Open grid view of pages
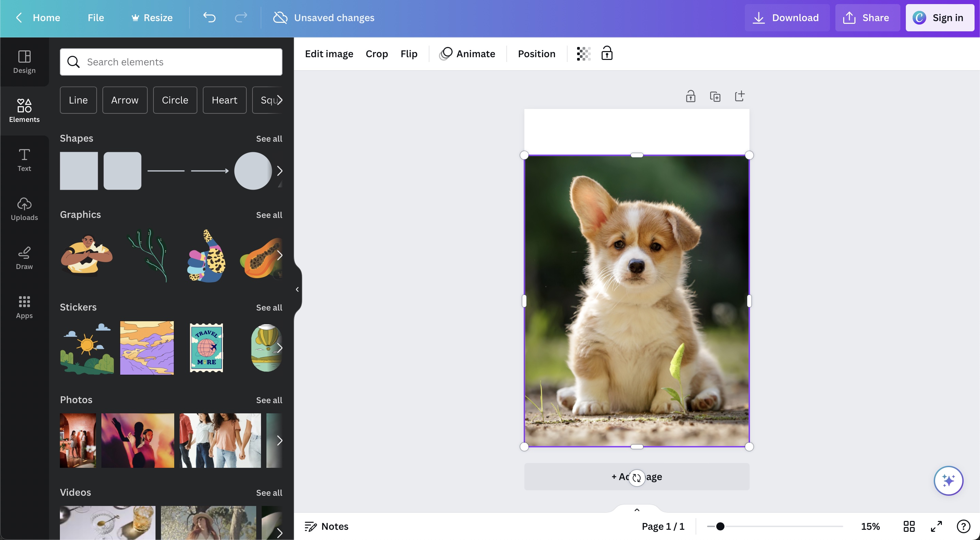The width and height of the screenshot is (980, 540). tap(909, 526)
